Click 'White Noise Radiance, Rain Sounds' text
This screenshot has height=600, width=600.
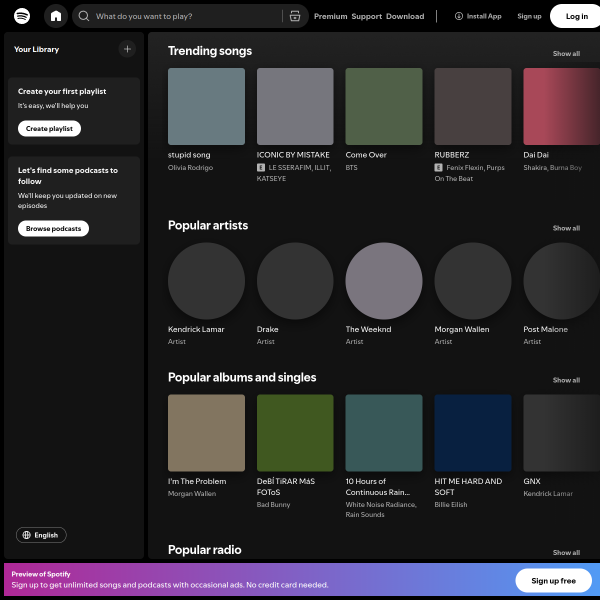(x=381, y=510)
